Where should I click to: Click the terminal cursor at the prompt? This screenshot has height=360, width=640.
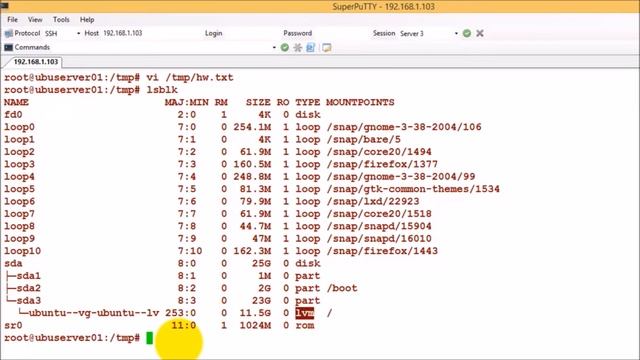[x=149, y=338]
